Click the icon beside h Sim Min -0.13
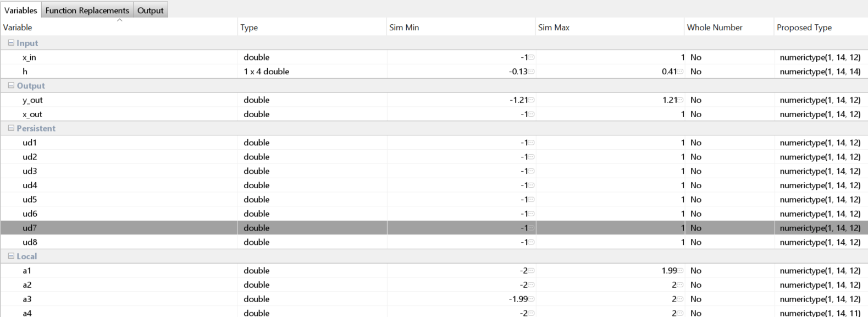 pos(532,72)
